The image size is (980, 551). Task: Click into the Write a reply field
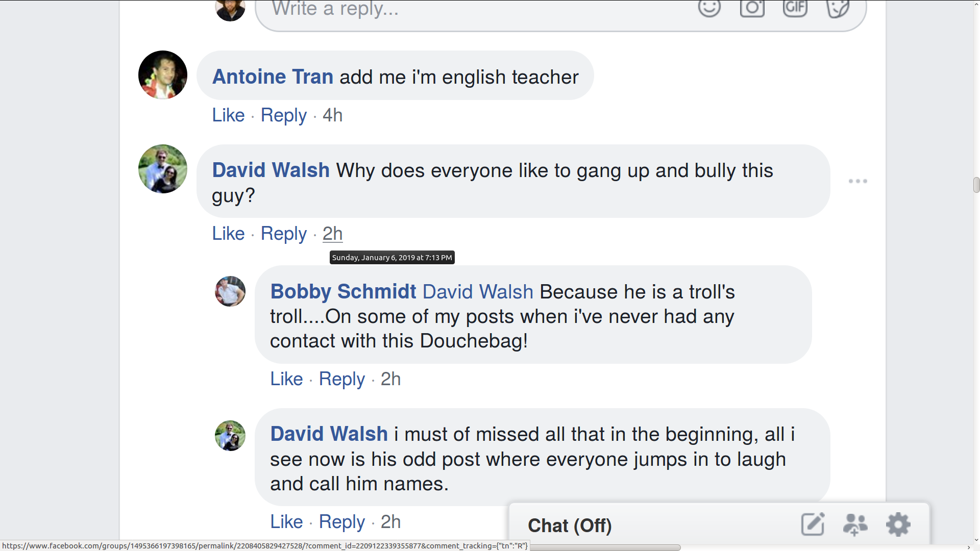click(459, 9)
